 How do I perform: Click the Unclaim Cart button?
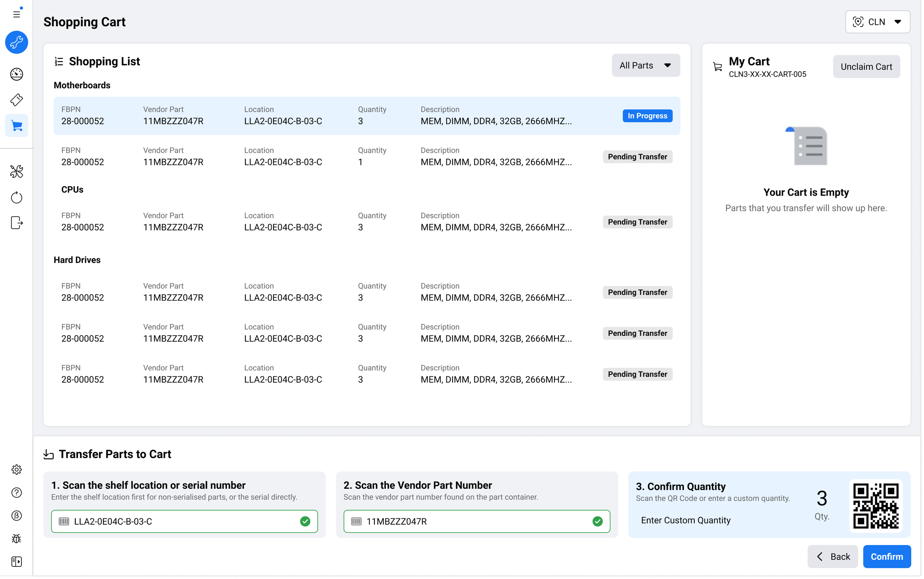click(x=866, y=67)
